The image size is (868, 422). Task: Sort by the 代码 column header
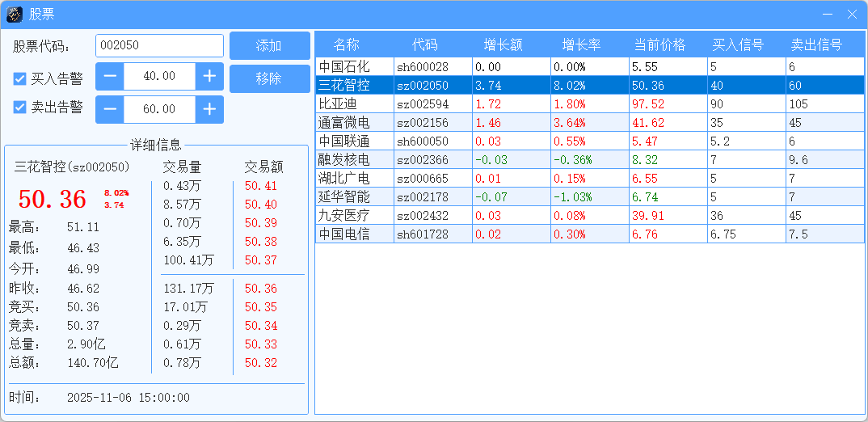[x=433, y=44]
